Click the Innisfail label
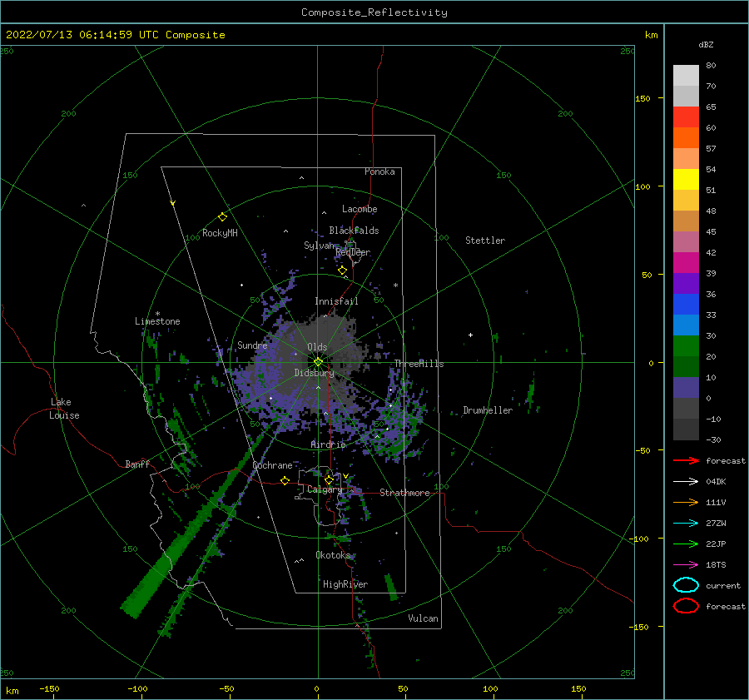Image resolution: width=749 pixels, height=700 pixels. [x=336, y=301]
